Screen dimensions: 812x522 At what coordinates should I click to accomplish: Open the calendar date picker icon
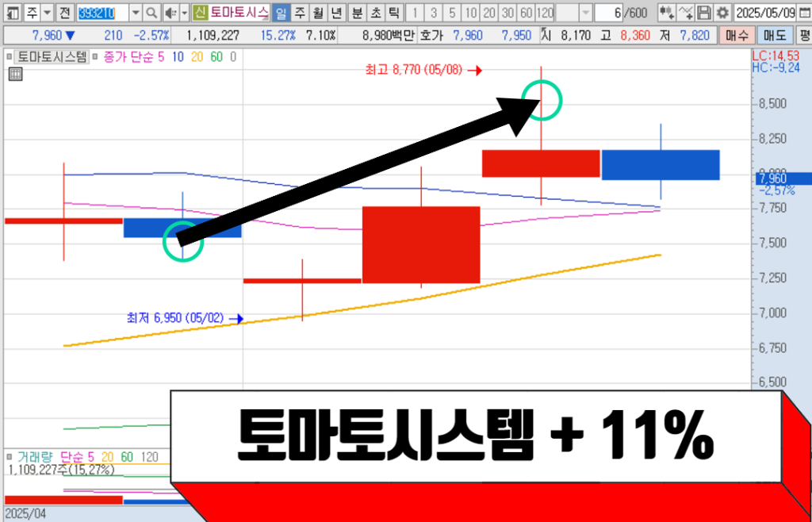[804, 12]
